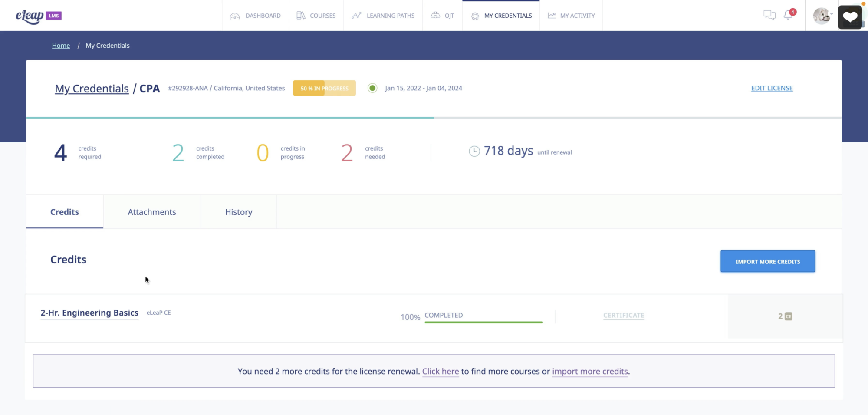The width and height of the screenshot is (868, 415).
Task: Open the messages chat bubbles icon
Action: pyautogui.click(x=769, y=14)
